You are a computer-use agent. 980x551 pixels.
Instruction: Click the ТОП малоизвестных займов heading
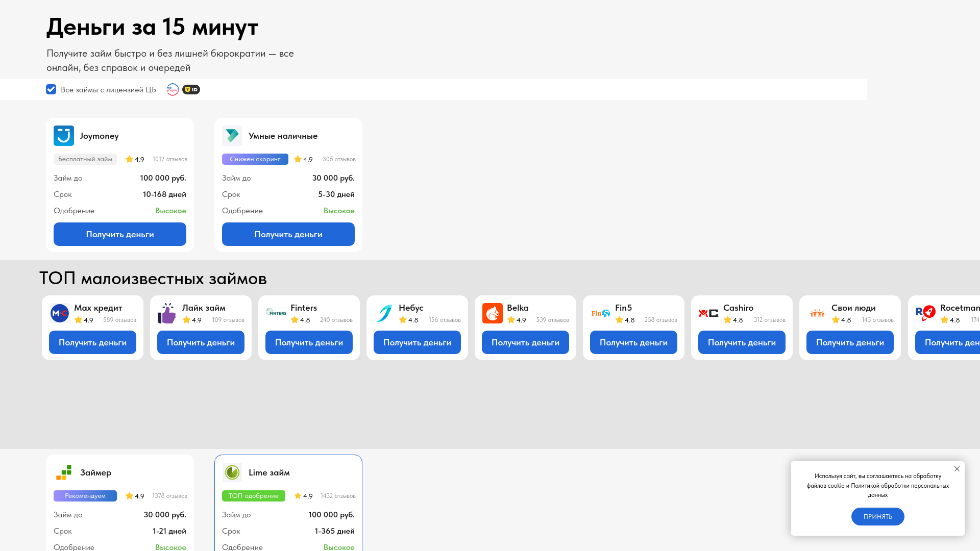tap(153, 279)
